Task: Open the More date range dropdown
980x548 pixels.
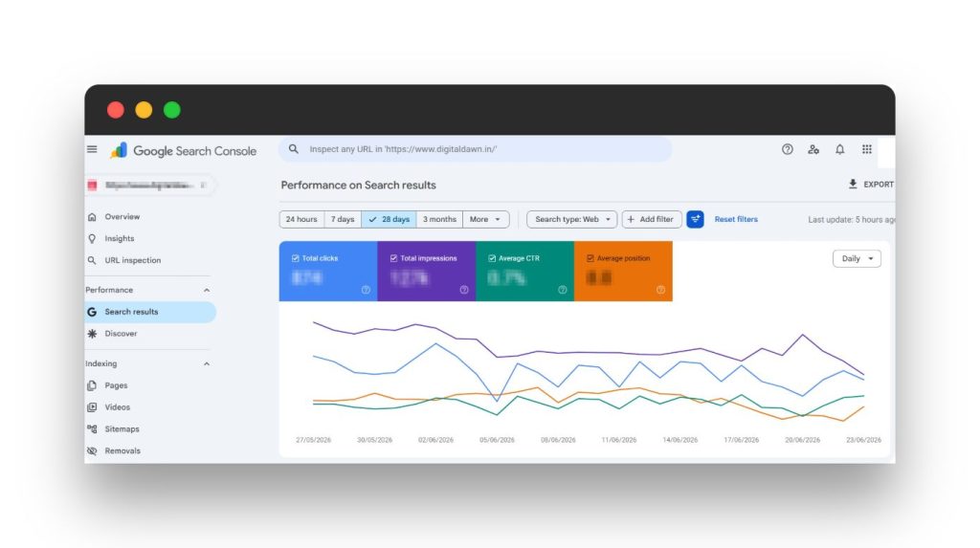Action: point(485,219)
